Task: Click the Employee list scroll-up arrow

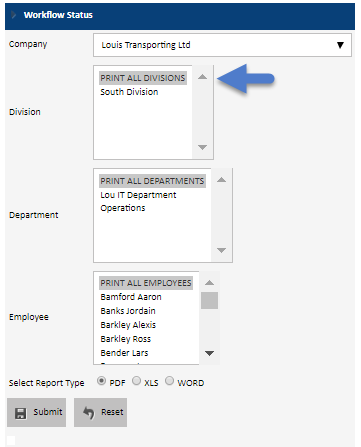Action: 209,283
